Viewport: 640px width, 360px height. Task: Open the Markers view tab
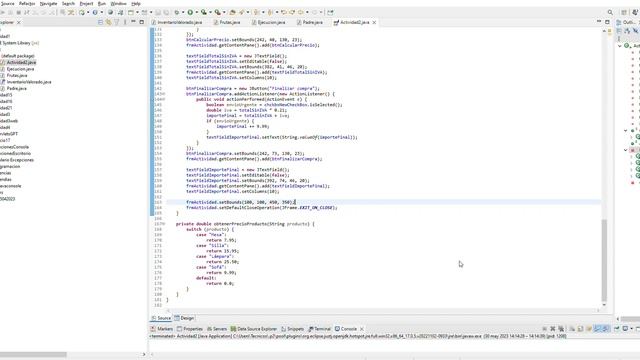pyautogui.click(x=162, y=329)
